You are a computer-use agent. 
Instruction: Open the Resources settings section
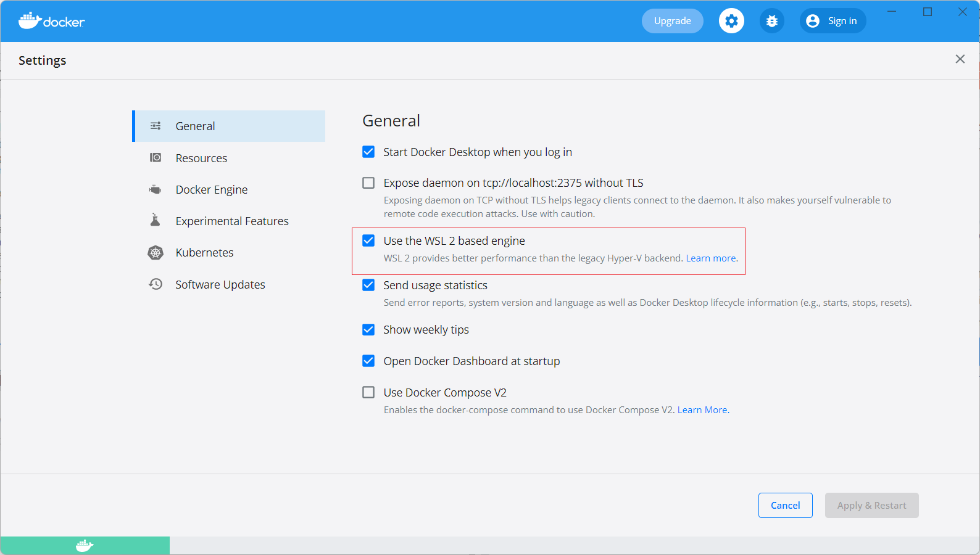pos(229,158)
